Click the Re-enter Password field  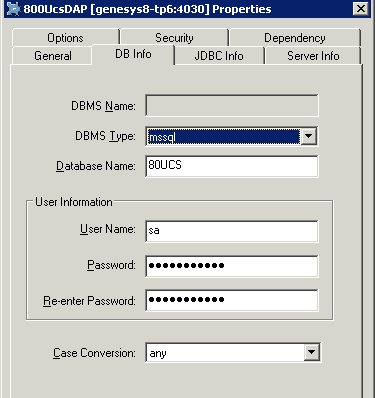(x=232, y=300)
